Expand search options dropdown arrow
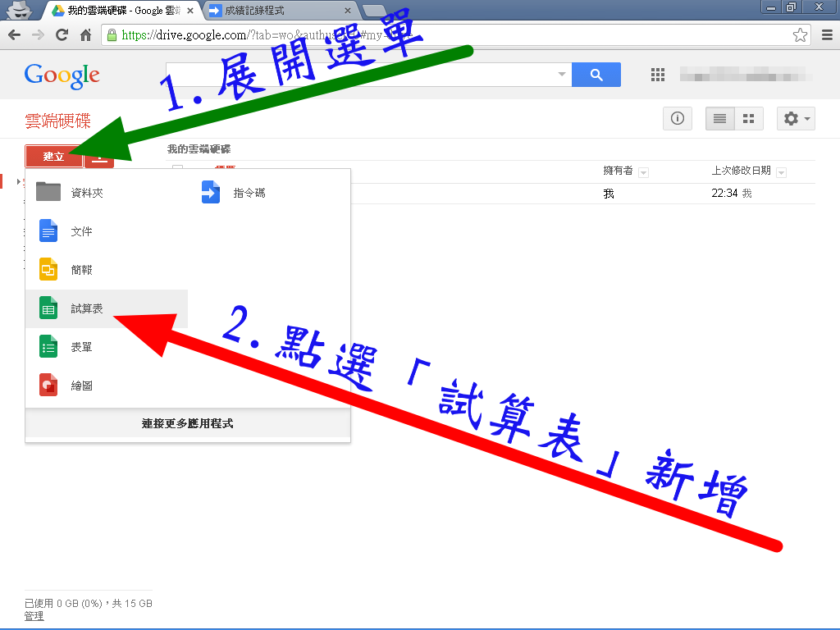This screenshot has height=630, width=840. (x=561, y=75)
